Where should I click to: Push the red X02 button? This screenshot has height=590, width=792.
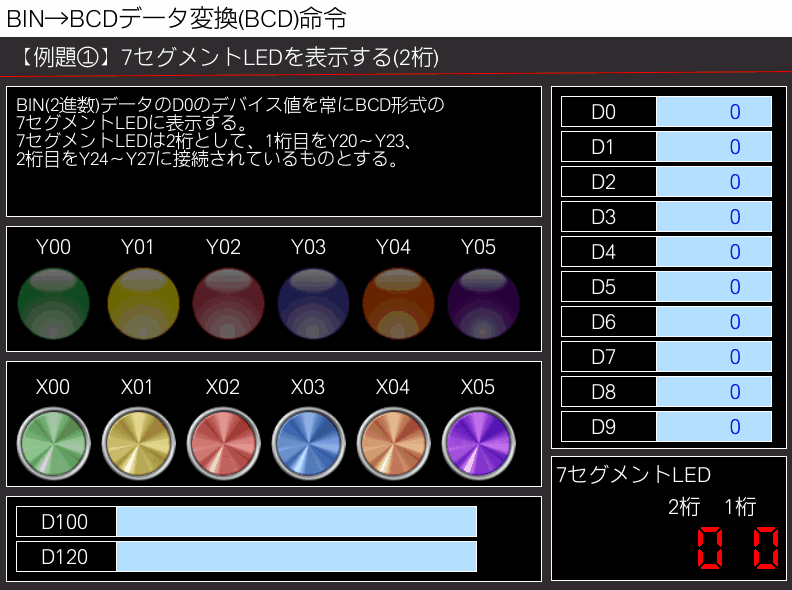click(x=223, y=444)
